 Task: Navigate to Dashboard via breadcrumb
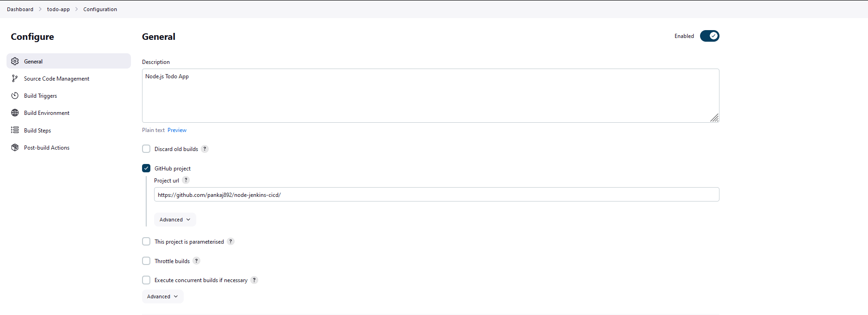pos(20,9)
